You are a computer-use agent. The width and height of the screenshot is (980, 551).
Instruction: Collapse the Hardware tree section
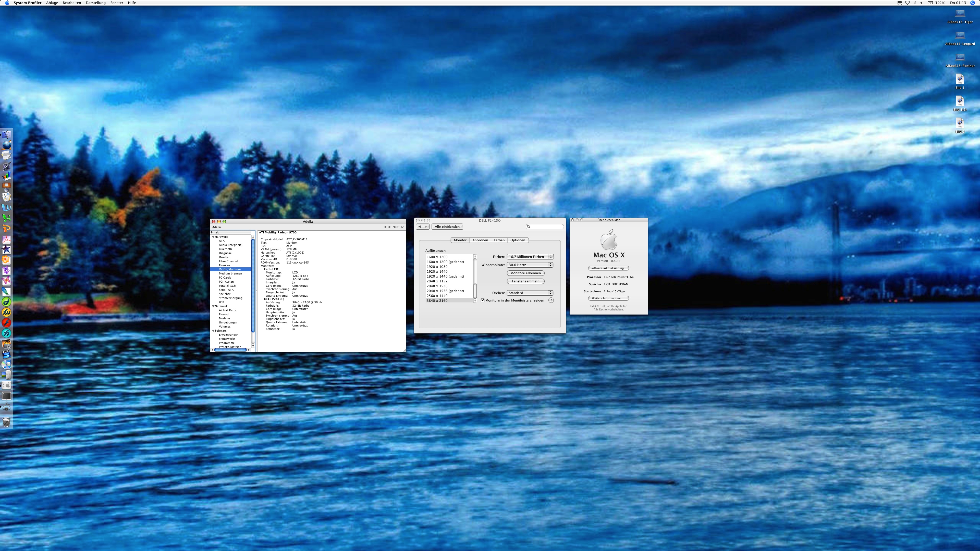[213, 237]
